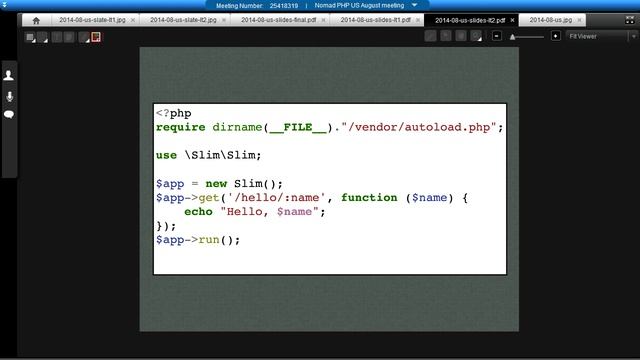
Task: Close the 2014-08-us-slides-final.pdf tab
Action: pyautogui.click(x=323, y=20)
